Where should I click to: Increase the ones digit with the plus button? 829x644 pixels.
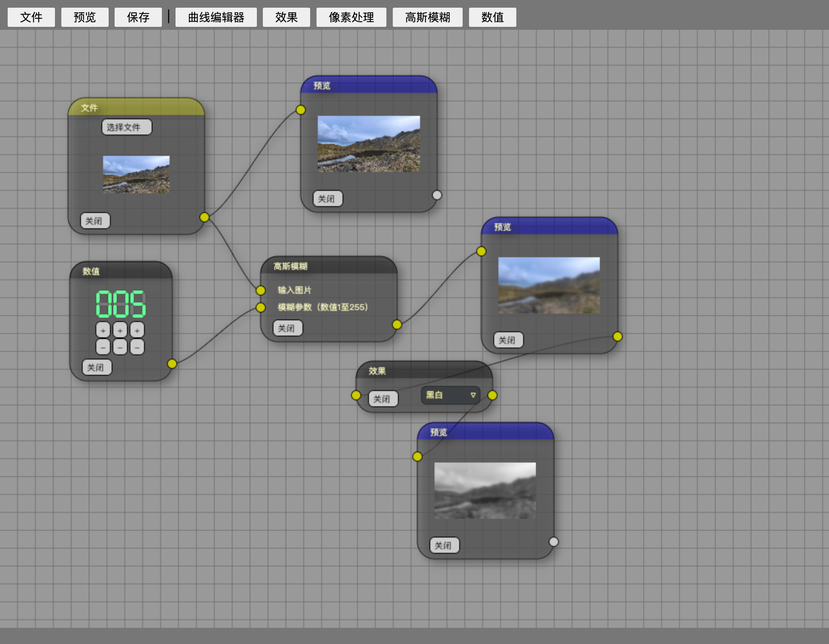pos(137,330)
